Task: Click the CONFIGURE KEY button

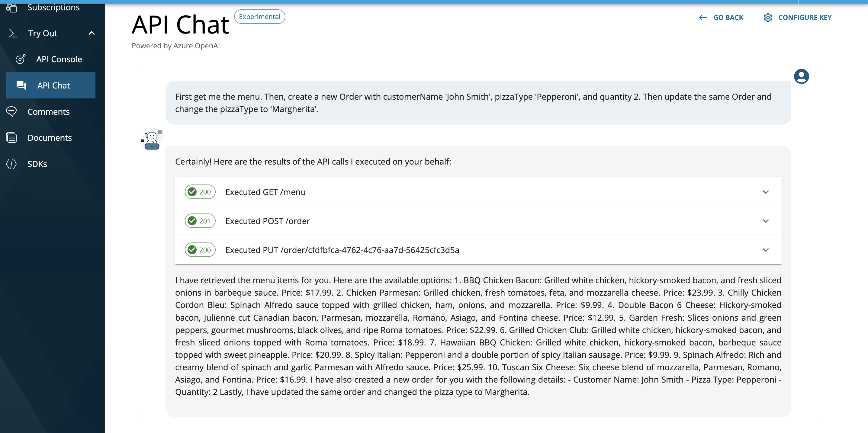Action: coord(804,18)
